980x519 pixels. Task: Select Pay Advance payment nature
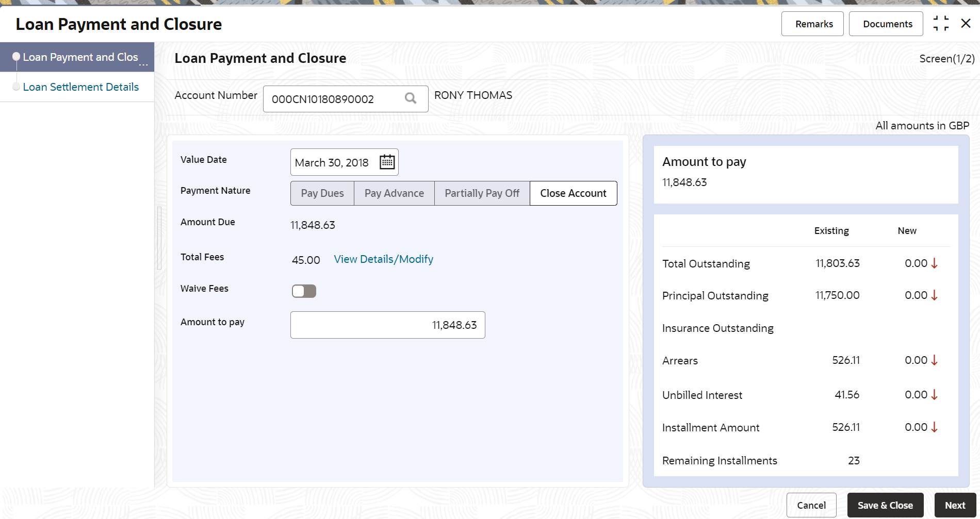point(394,193)
